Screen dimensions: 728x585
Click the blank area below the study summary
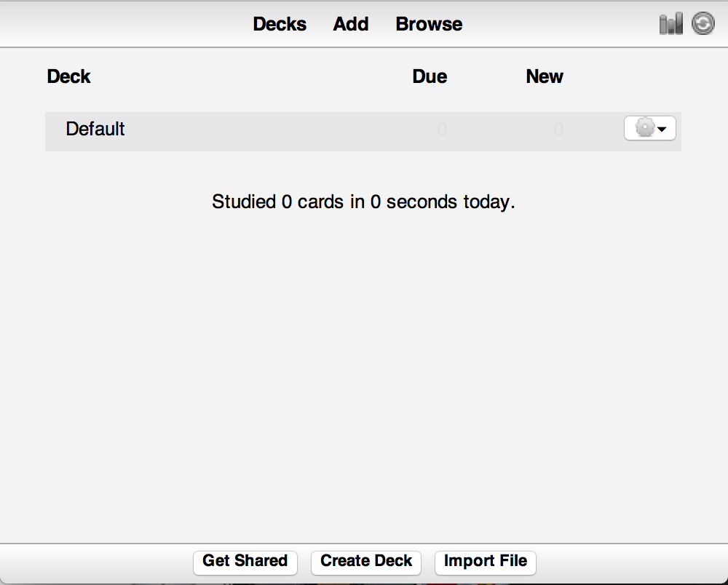pos(364,364)
